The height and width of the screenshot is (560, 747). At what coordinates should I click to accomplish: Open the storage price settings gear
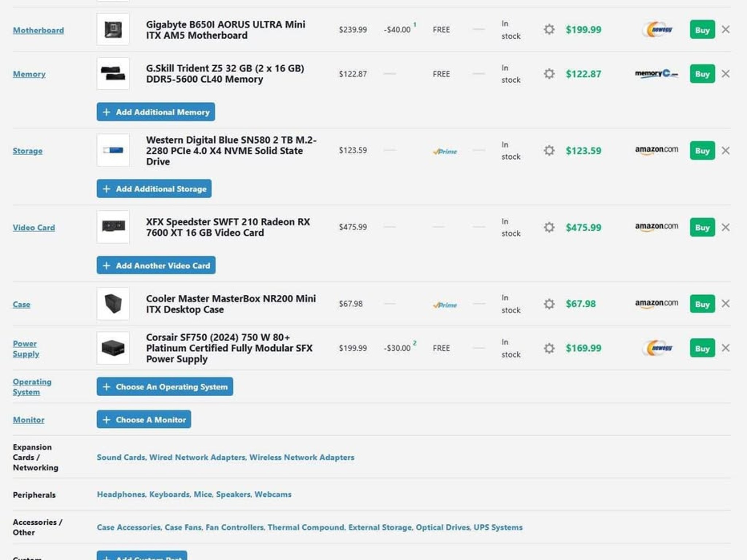pos(549,151)
